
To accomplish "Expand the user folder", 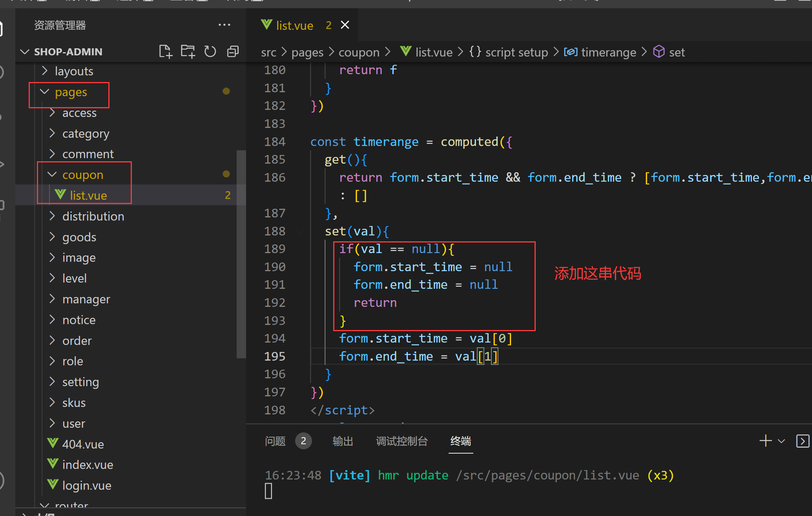I will coord(52,423).
